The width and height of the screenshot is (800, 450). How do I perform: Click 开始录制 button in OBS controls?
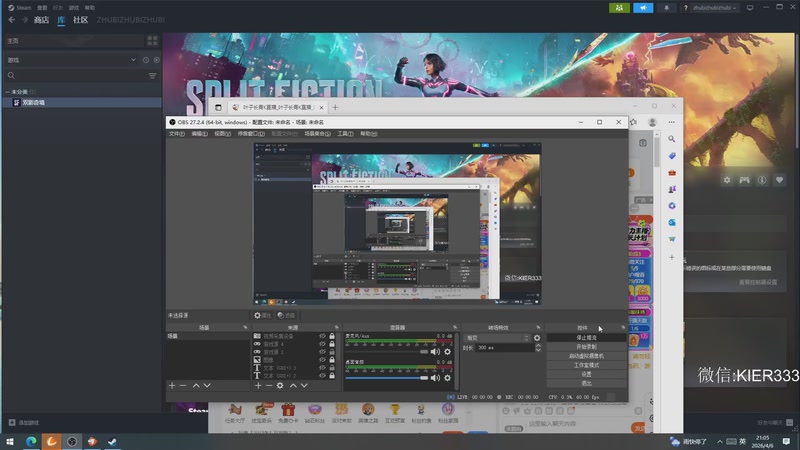coord(586,347)
